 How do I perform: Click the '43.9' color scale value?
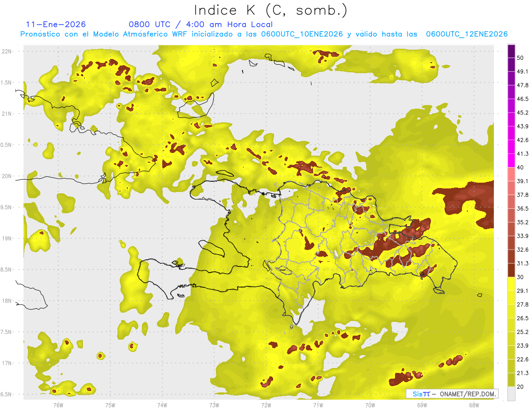point(523,126)
